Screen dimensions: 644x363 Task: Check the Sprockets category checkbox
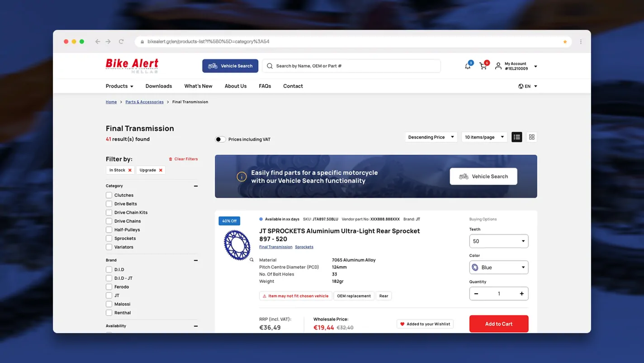coord(109,238)
